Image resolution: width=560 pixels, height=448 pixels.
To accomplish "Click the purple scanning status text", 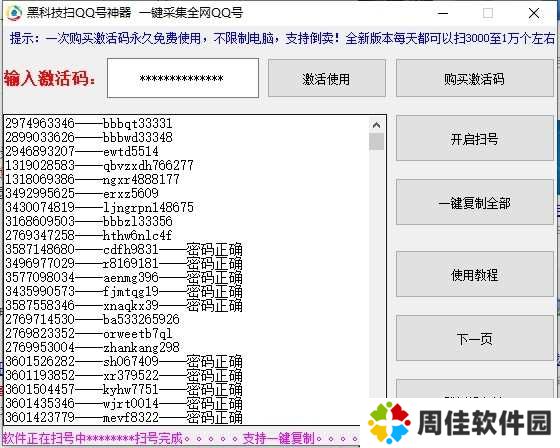I will pos(180,438).
